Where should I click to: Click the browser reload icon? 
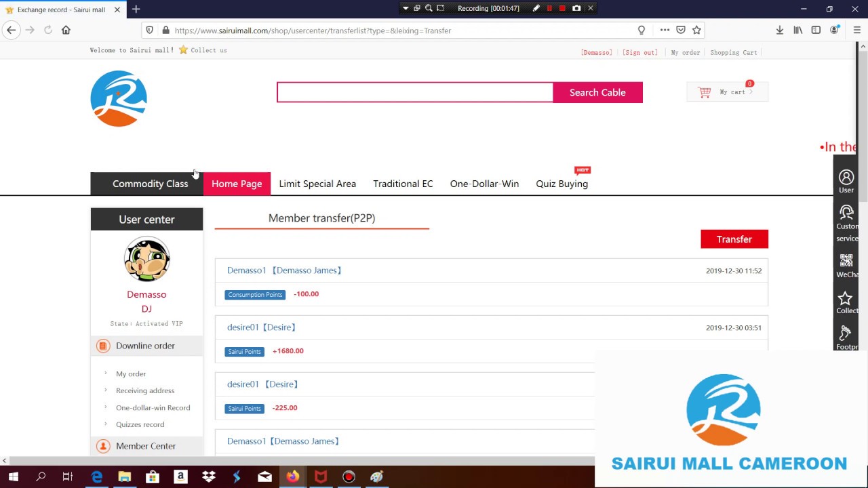tap(48, 30)
